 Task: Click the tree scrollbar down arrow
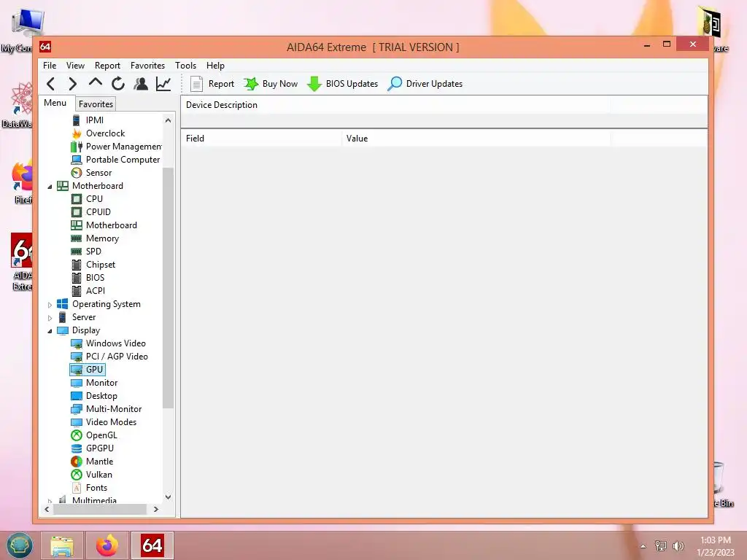pos(169,497)
